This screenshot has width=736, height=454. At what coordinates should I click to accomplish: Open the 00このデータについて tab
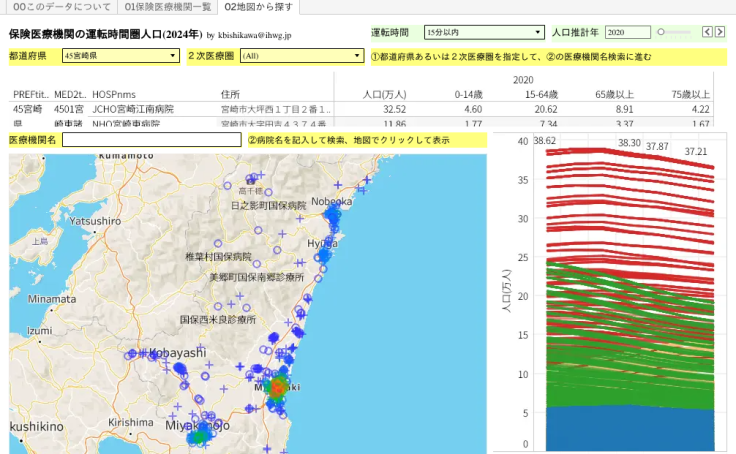61,7
